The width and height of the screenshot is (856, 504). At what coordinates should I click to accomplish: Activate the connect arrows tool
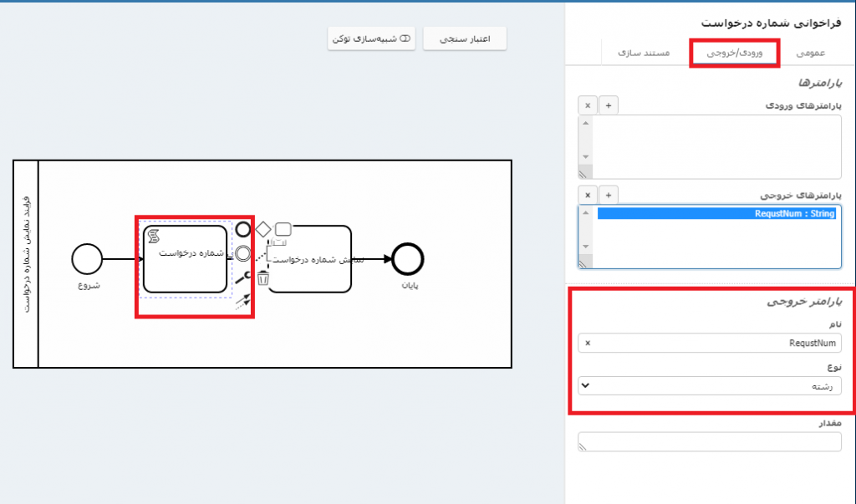click(243, 302)
